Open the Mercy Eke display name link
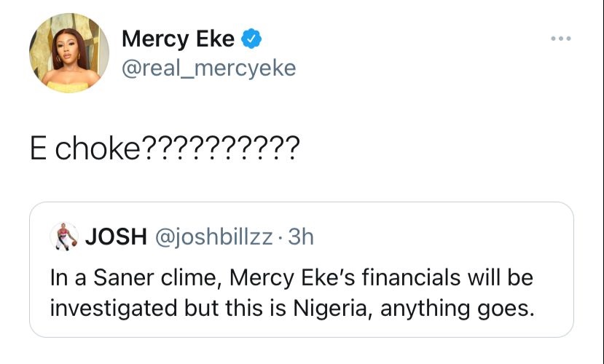Image resolution: width=604 pixels, height=364 pixels. tap(178, 38)
